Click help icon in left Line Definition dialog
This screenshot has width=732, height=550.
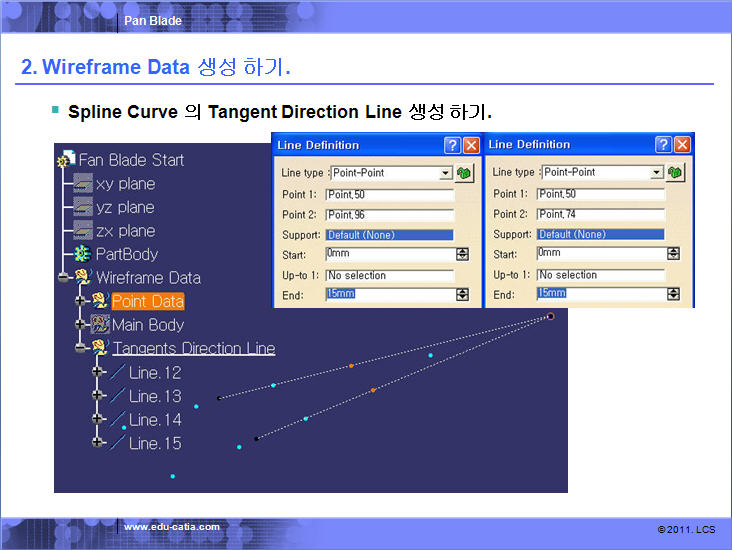[452, 145]
